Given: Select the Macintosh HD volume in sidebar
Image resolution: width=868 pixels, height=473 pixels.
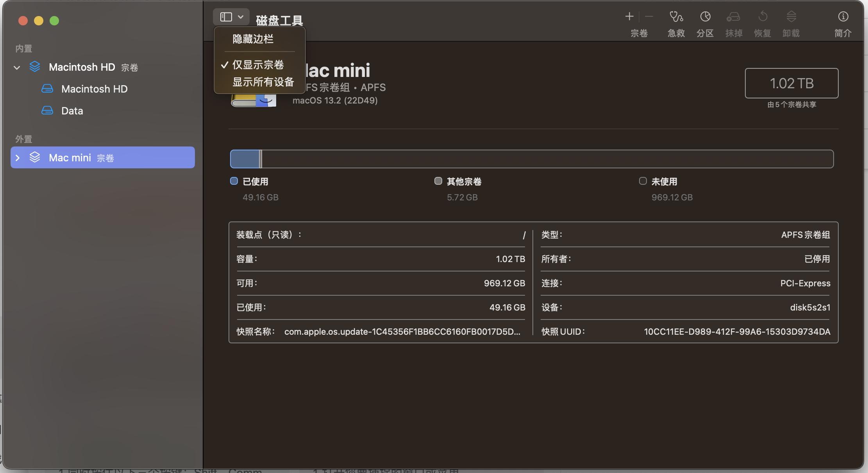Looking at the screenshot, I should tap(94, 89).
